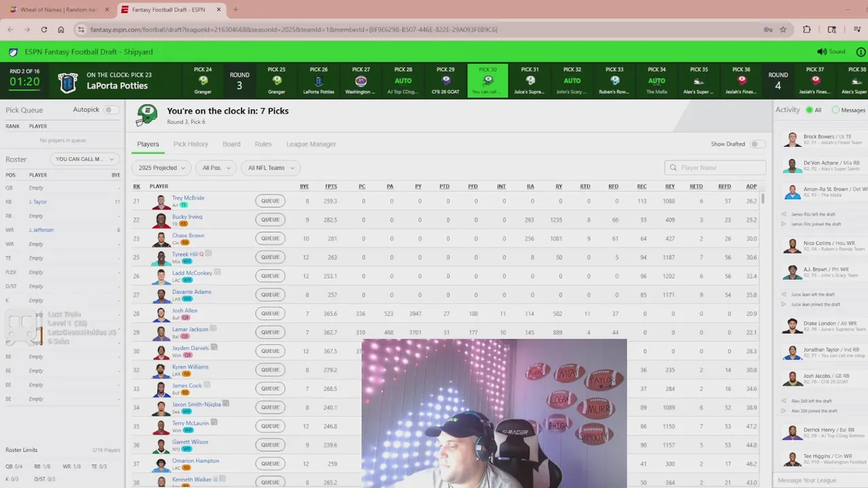Click the Player Name search field

715,168
